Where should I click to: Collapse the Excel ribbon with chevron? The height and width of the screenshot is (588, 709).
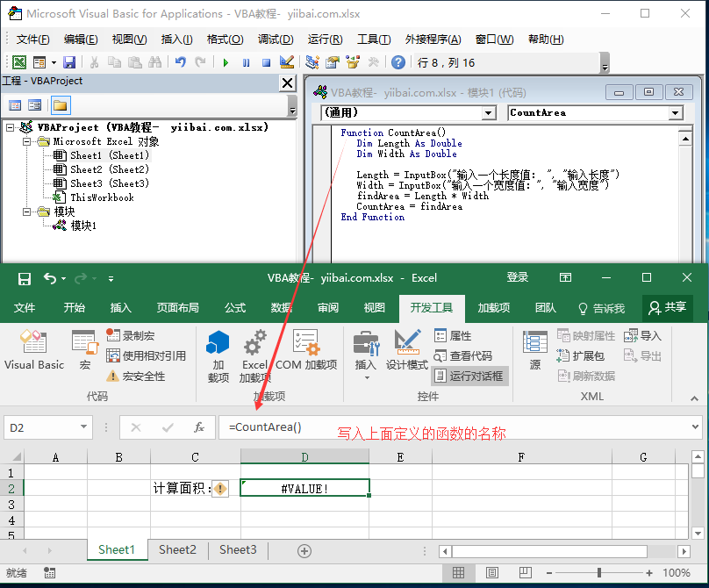coord(694,398)
